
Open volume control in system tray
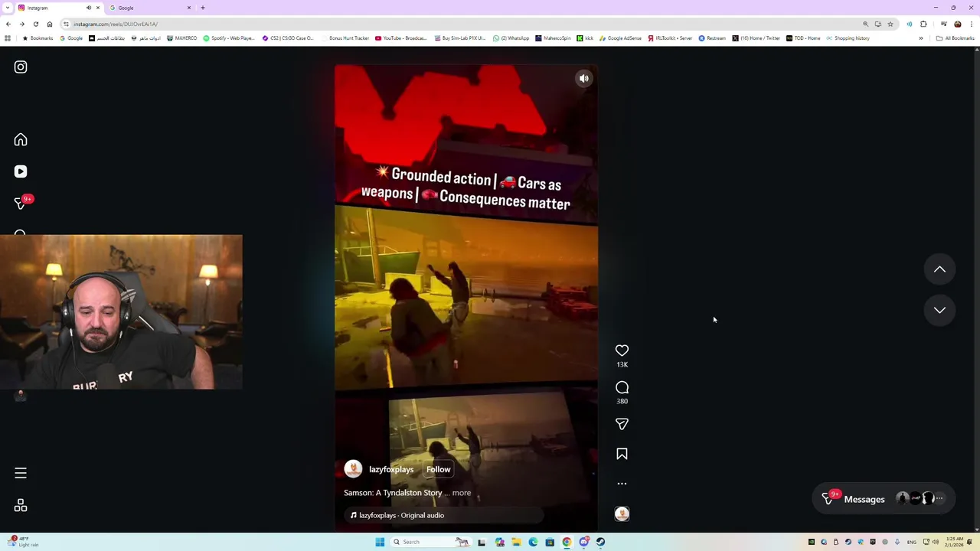coord(935,542)
